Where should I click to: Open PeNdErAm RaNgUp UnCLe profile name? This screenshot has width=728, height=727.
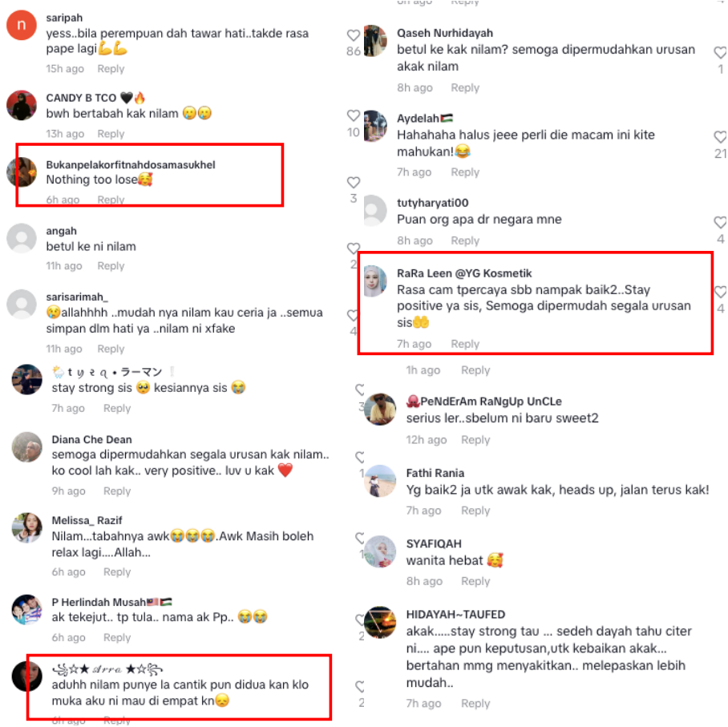tap(483, 402)
